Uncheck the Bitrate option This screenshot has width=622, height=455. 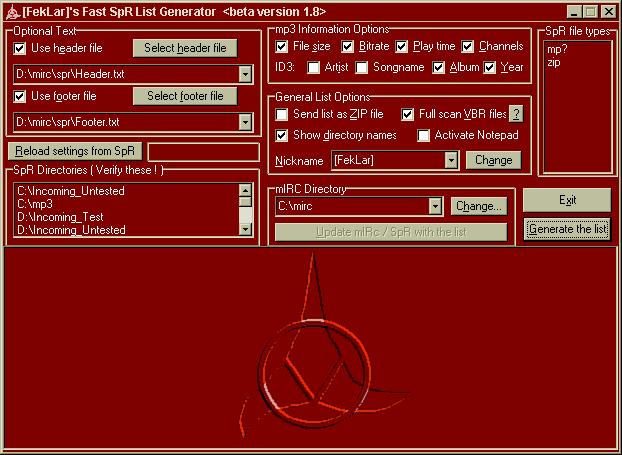coord(347,46)
